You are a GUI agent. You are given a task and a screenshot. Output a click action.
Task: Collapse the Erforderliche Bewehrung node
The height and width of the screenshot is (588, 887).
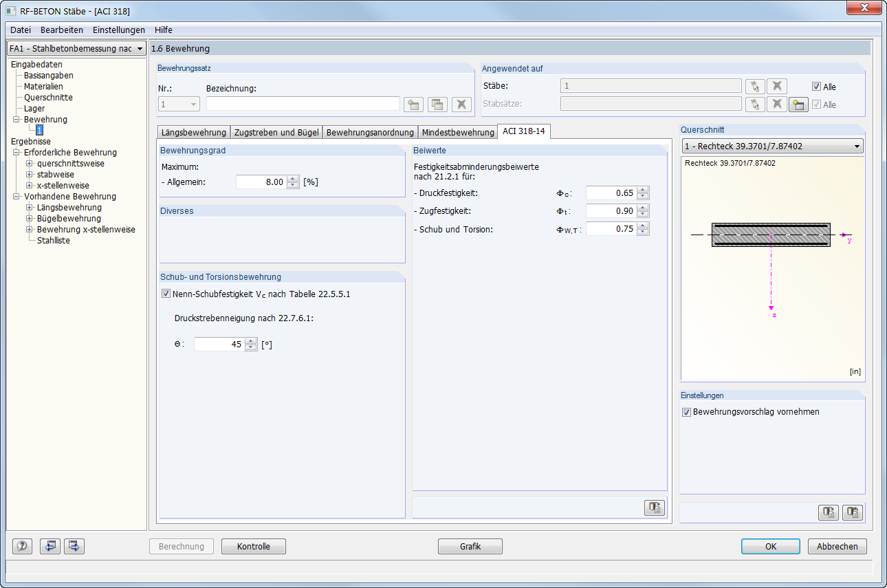pyautogui.click(x=17, y=153)
